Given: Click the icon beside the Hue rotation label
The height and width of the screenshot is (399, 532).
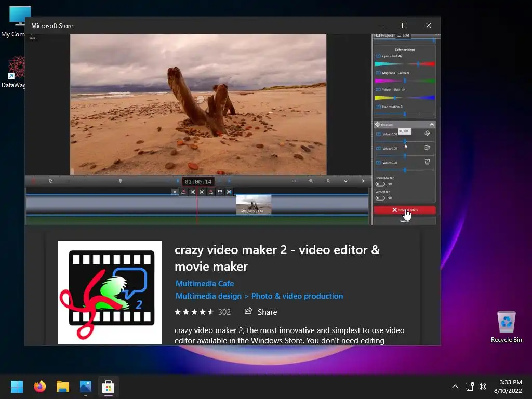Looking at the screenshot, I should pyautogui.click(x=378, y=107).
